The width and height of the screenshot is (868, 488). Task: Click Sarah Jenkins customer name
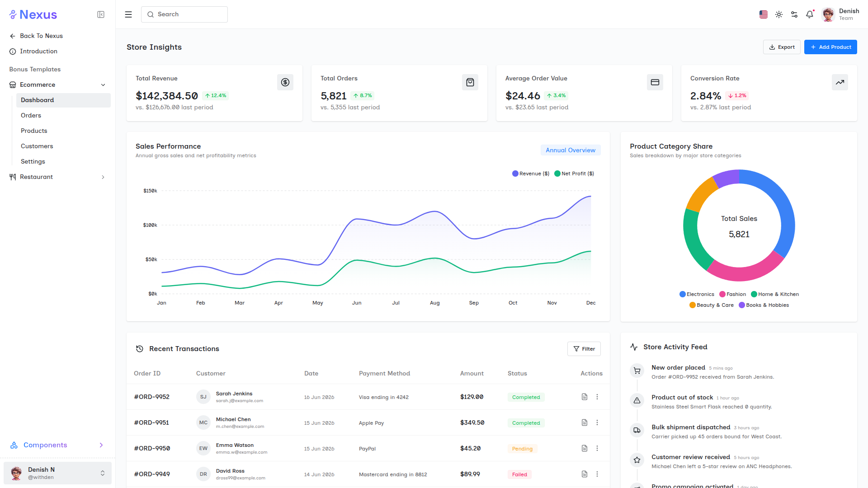point(234,394)
